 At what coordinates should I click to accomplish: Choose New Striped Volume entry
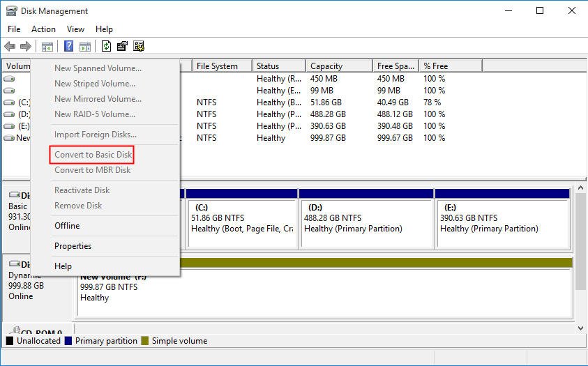[x=95, y=84]
